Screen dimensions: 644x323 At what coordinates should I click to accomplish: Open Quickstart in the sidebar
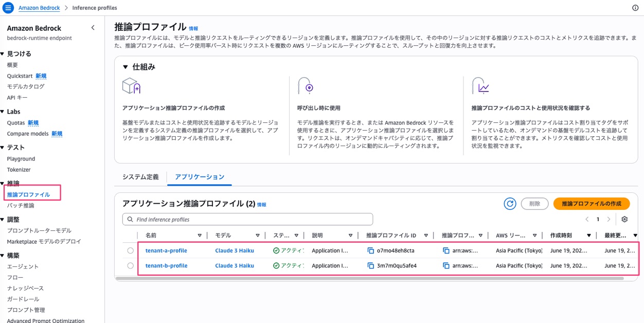click(20, 76)
